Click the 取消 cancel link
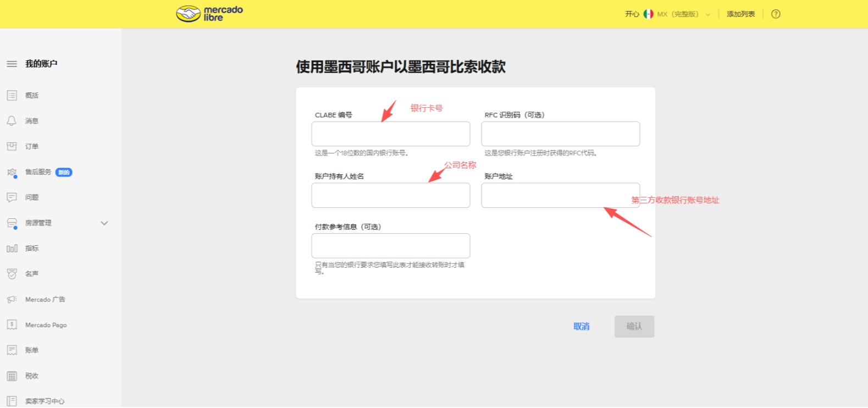Screen dimensions: 868x408 pos(581,327)
